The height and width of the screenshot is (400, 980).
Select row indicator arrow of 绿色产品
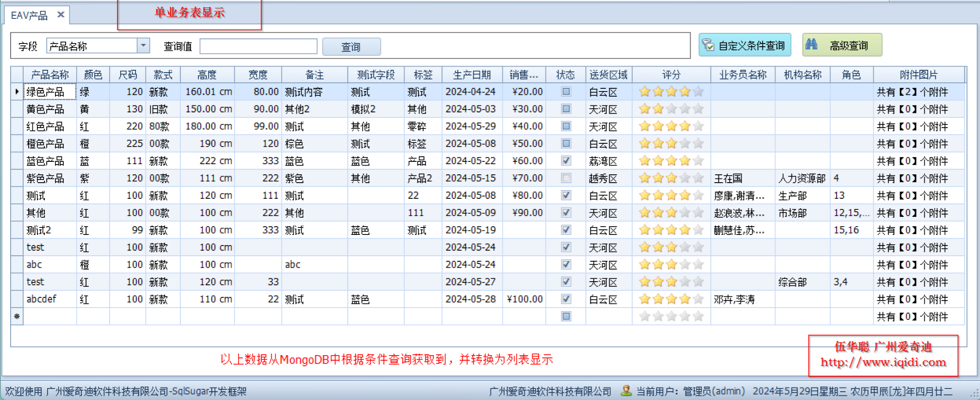coord(17,92)
